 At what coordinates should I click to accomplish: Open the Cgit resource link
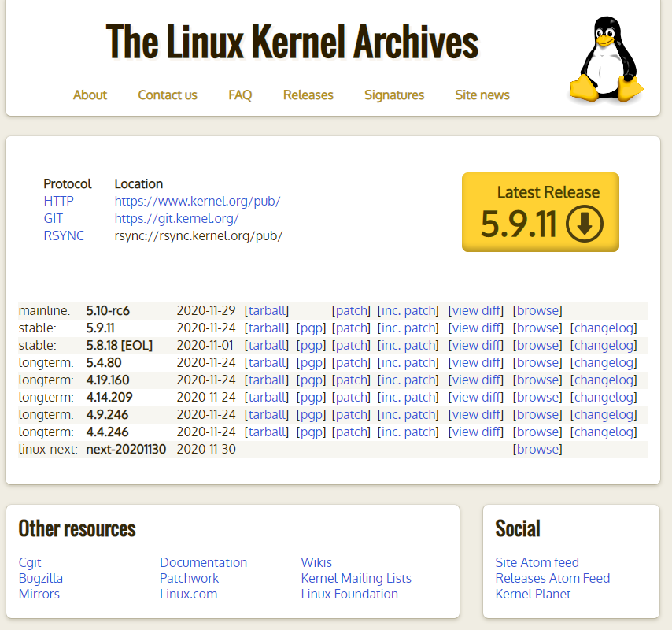coord(30,562)
